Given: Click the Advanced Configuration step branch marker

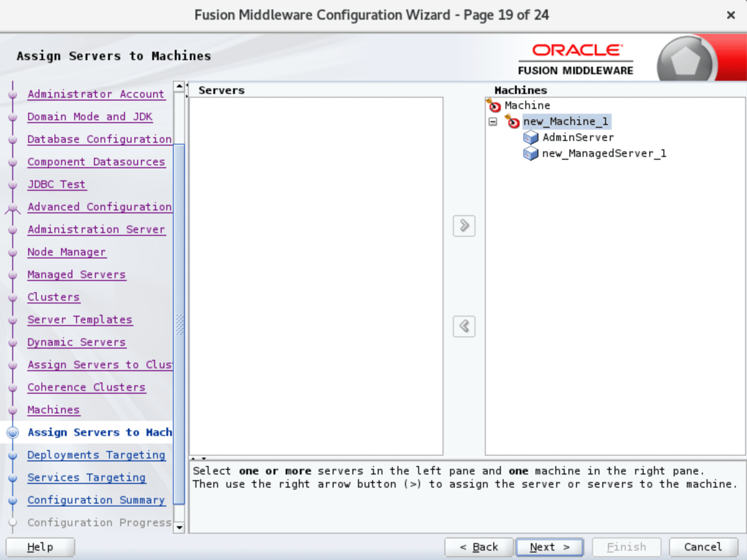Looking at the screenshot, I should [x=13, y=208].
